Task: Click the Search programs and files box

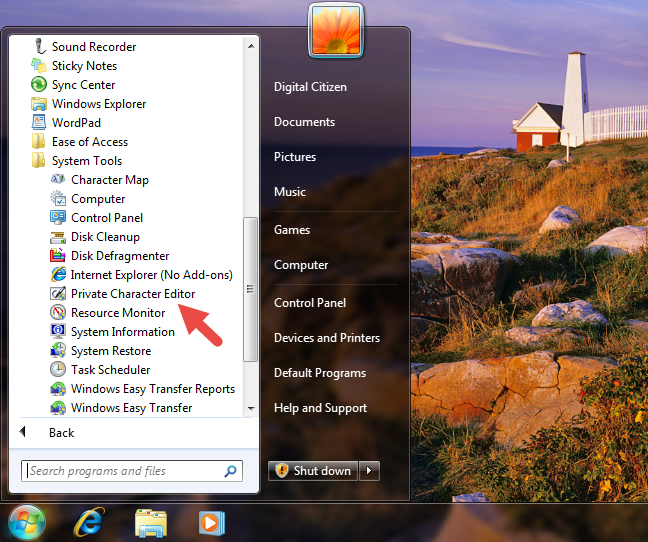Action: (x=131, y=471)
